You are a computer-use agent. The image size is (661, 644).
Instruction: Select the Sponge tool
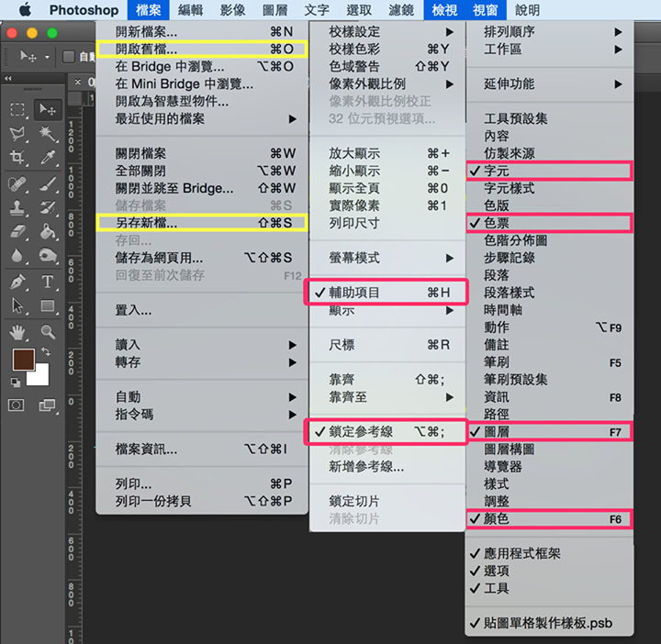pyautogui.click(x=48, y=255)
